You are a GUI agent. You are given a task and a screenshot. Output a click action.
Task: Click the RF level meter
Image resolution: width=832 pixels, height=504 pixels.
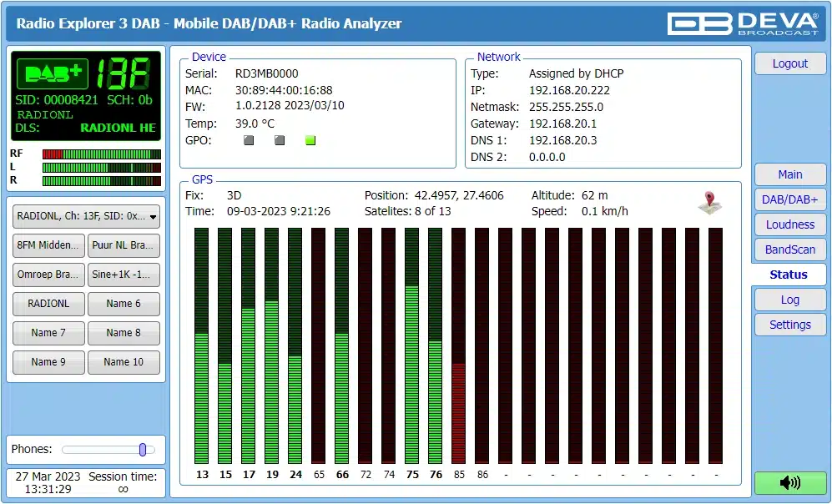101,154
